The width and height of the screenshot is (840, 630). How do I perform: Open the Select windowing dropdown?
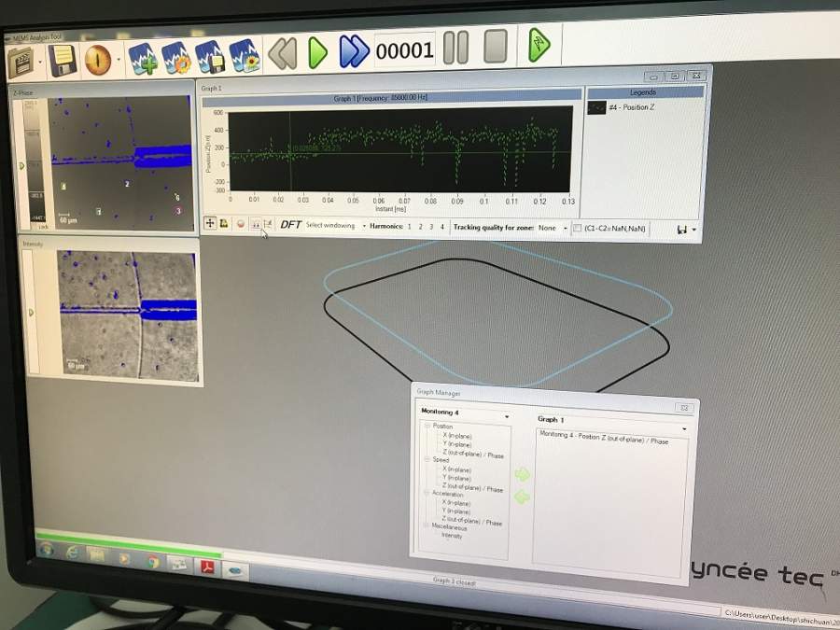(336, 226)
